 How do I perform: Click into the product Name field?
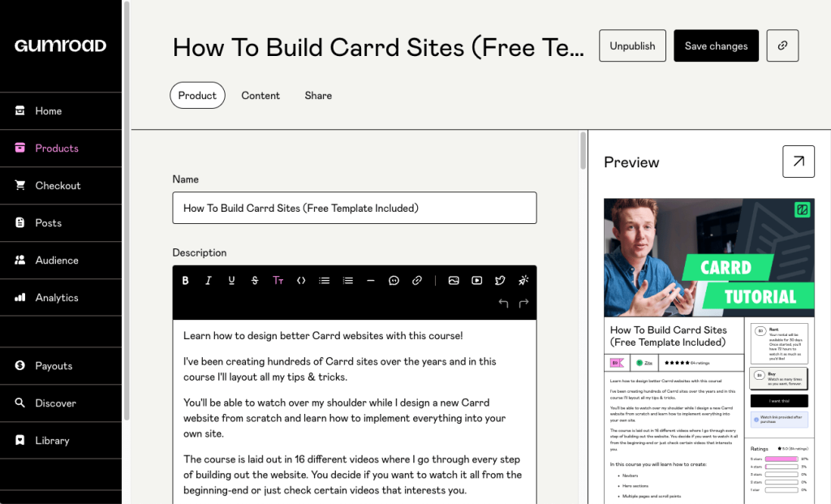(355, 208)
